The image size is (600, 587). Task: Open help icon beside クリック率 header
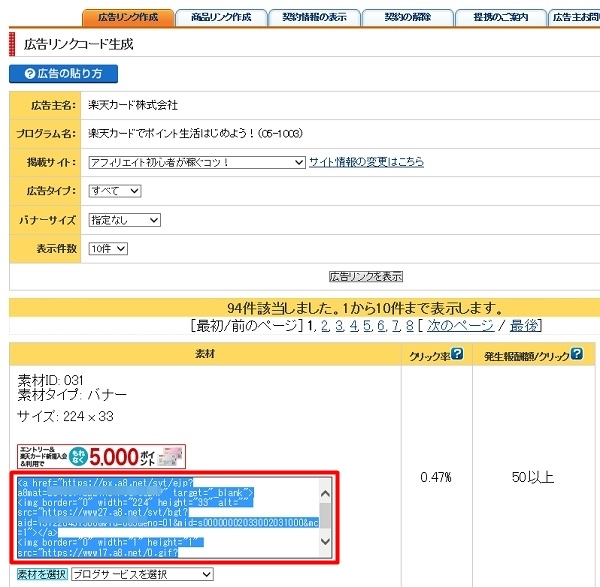(457, 354)
